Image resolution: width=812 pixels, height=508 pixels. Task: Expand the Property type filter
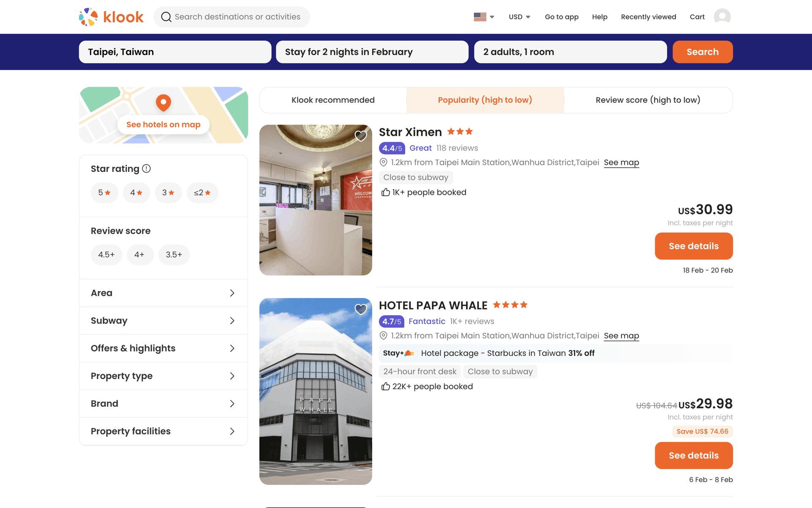(163, 376)
